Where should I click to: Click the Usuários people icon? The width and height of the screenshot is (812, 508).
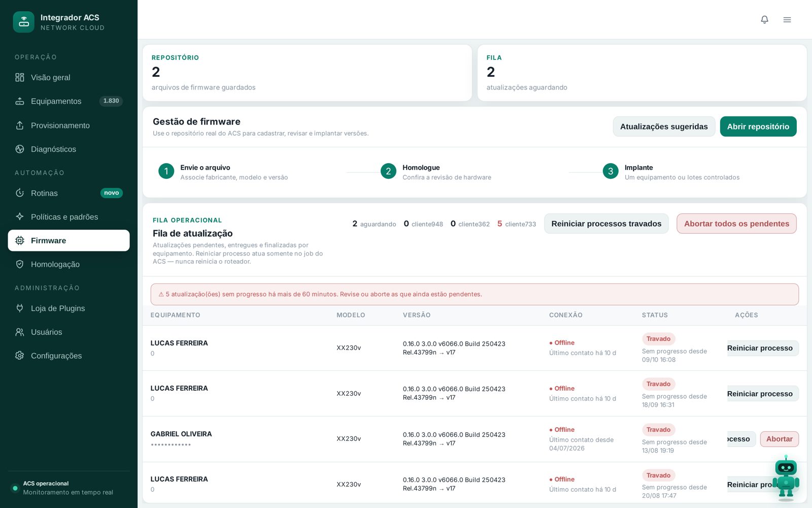click(20, 332)
